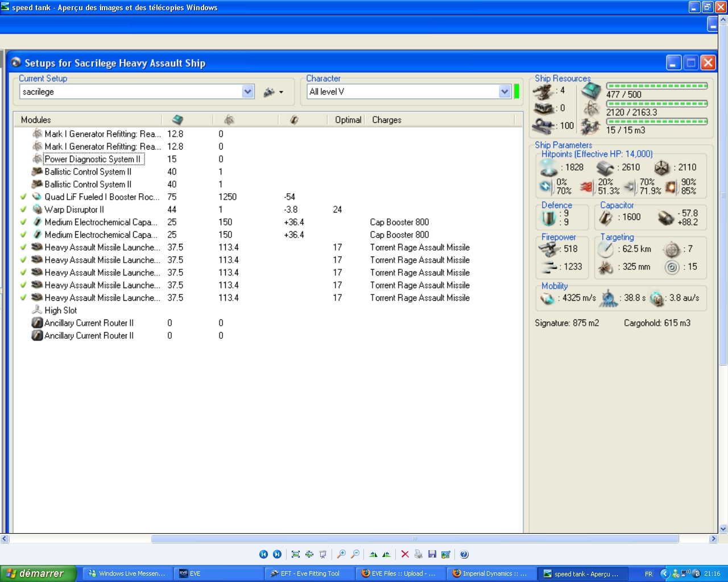Click the align time icon beside 38.8 s

609,298
